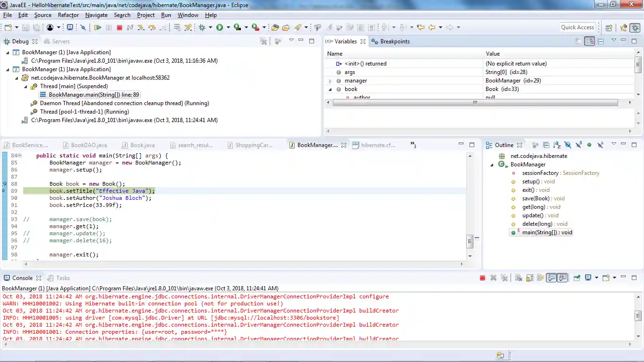Open a new Java EE project wizard
This screenshot has width=644, height=362.
click(7, 27)
